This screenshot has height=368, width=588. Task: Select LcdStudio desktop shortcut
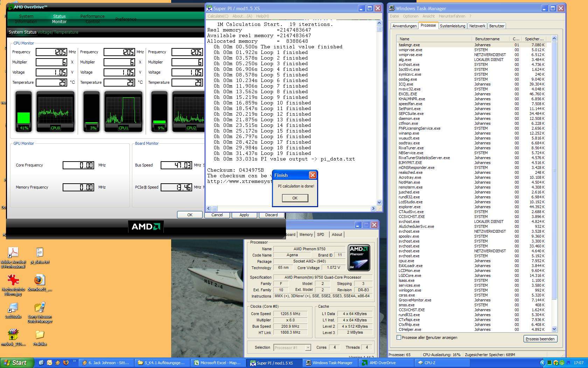[13, 310]
